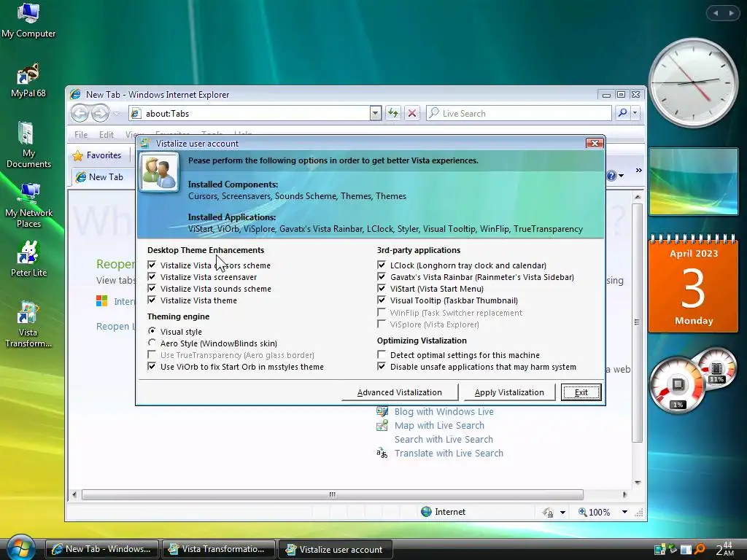Open the privacy status dropdown arrow

[x=562, y=513]
